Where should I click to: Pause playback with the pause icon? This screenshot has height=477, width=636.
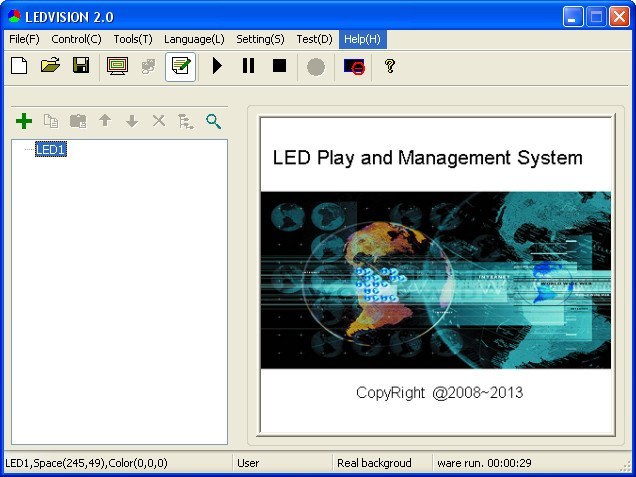(x=248, y=66)
